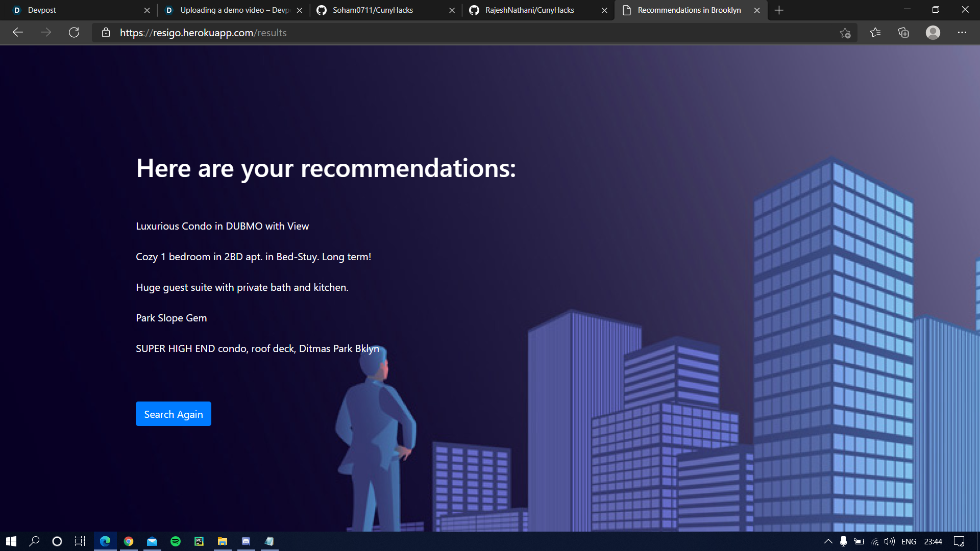Close the Uploading a demo video tab
The width and height of the screenshot is (980, 551).
point(300,10)
